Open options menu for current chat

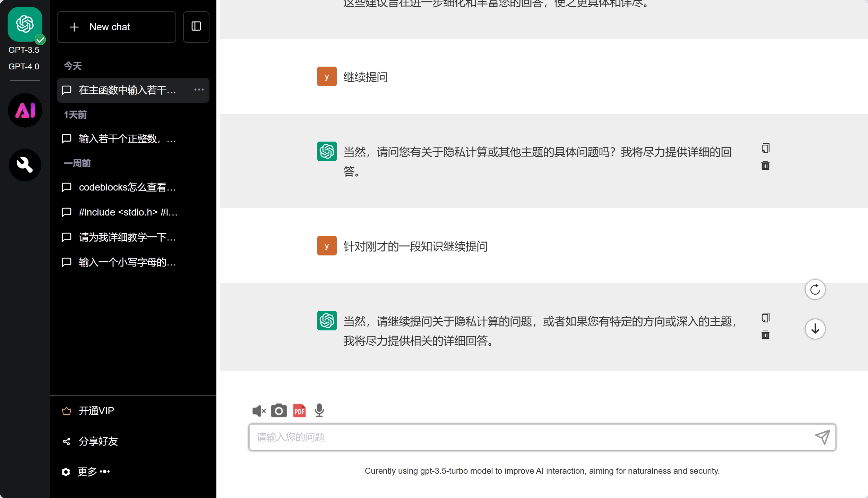(x=199, y=90)
